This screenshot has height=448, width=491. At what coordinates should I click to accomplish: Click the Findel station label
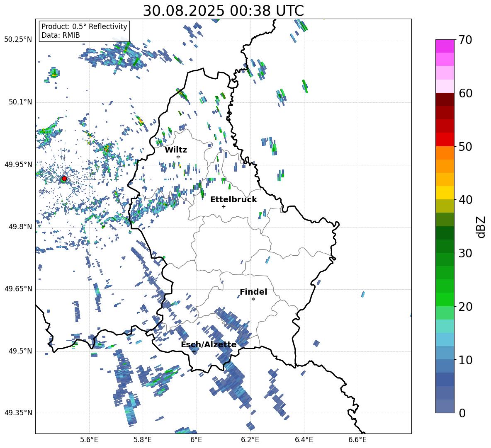253,292
